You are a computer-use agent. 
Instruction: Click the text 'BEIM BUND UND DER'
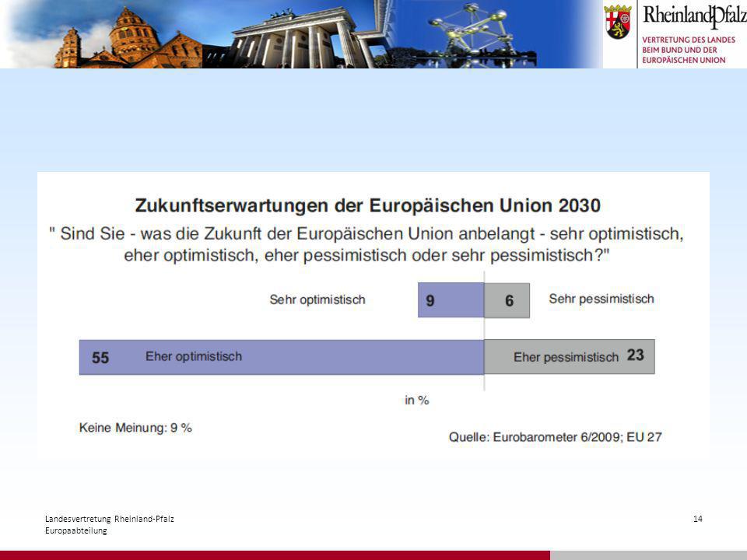[x=679, y=50]
